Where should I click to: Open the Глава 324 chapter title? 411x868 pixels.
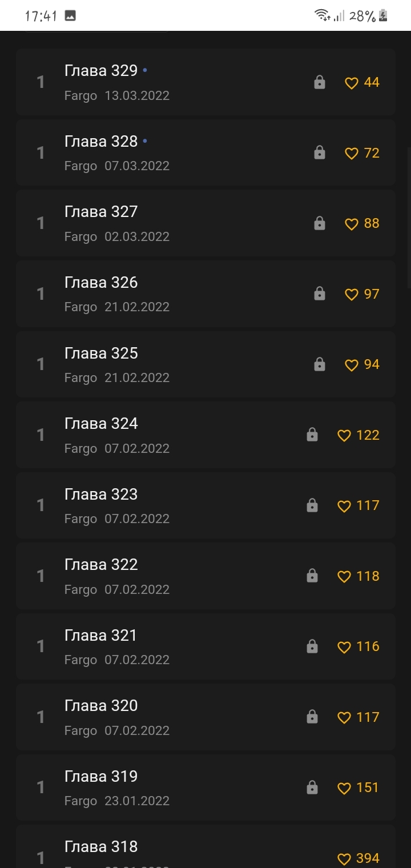pos(101,424)
